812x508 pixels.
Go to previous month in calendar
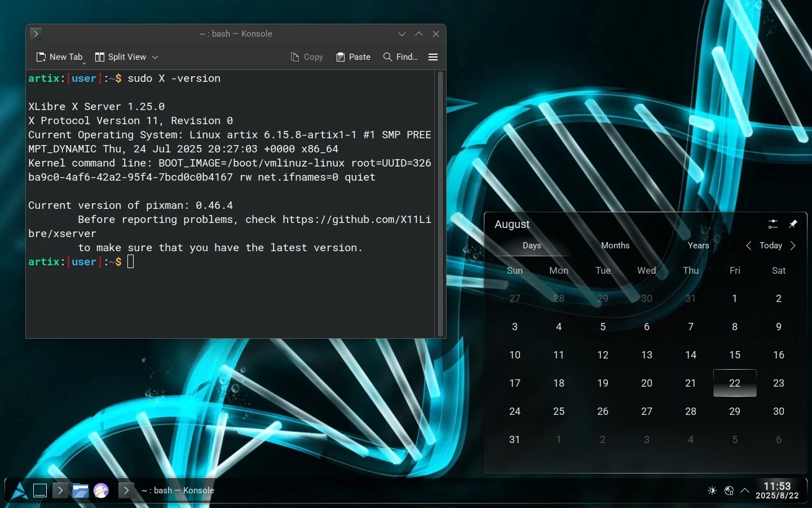click(749, 246)
